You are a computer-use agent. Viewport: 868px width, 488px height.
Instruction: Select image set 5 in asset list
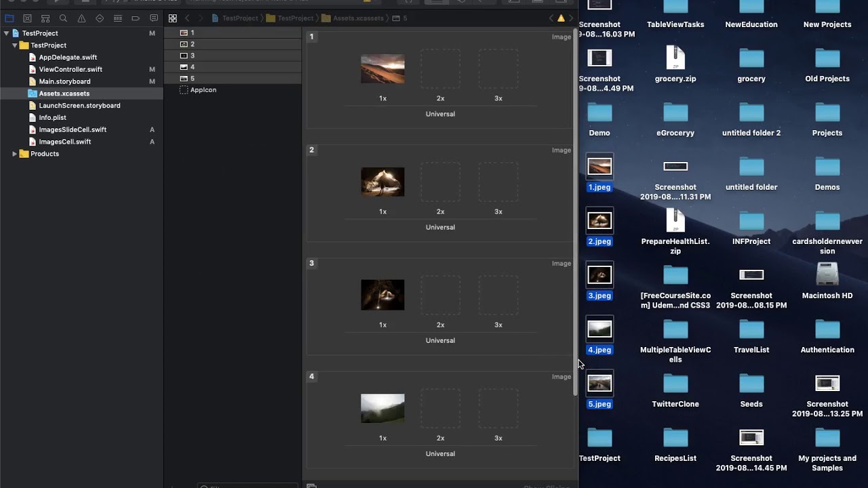[233, 79]
